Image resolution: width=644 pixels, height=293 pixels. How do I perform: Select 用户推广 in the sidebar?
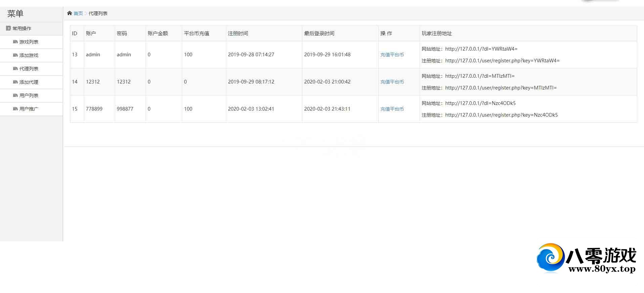coord(29,109)
